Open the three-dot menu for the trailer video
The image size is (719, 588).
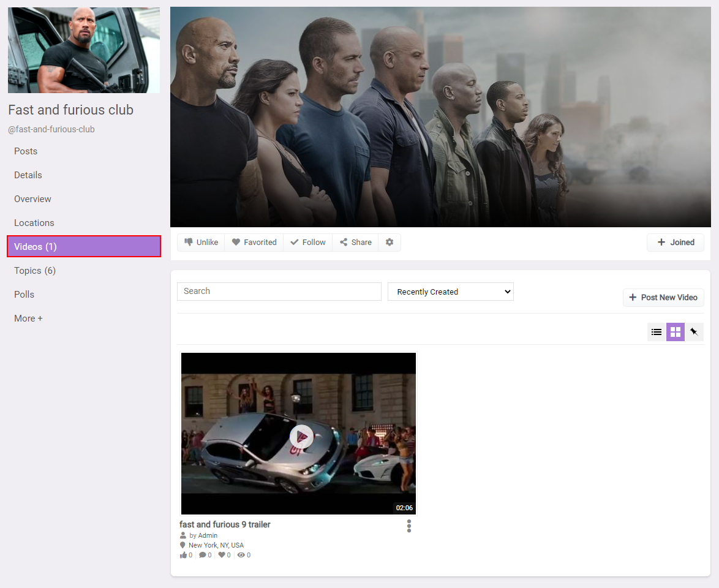point(409,526)
